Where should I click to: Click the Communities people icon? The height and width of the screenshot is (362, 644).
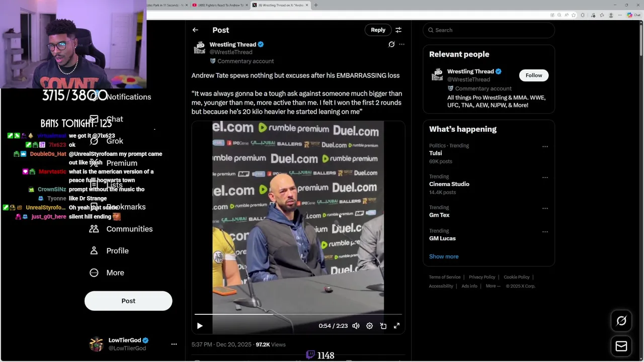[x=94, y=229]
